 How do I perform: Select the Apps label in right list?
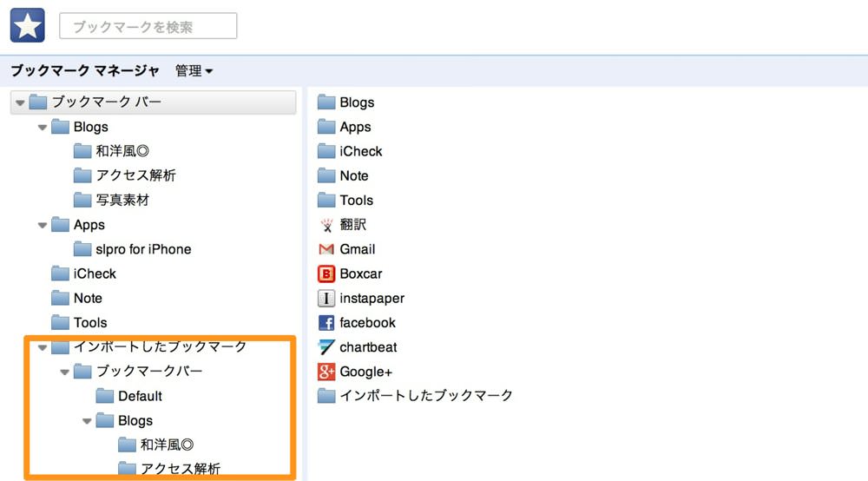tap(355, 127)
